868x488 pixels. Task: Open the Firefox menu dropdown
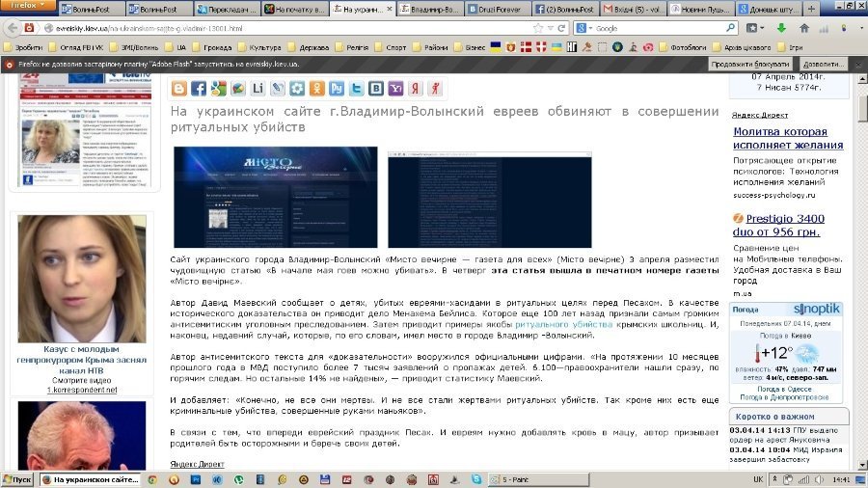[x=29, y=6]
